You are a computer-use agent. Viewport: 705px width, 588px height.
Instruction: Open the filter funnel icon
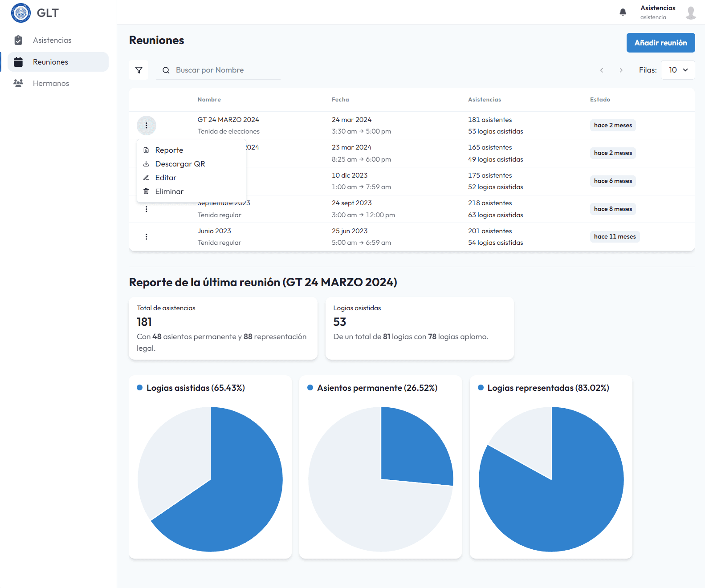pos(139,70)
